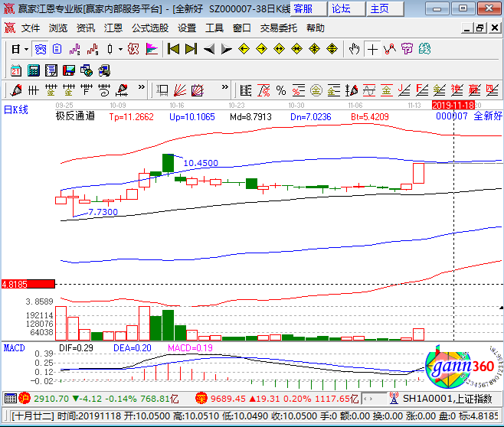
Task: Click the 论坛 button
Action: click(347, 8)
